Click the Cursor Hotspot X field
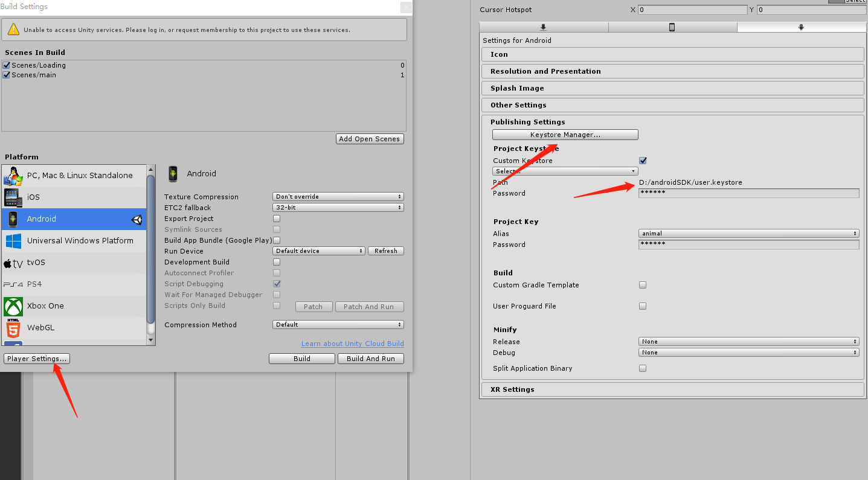 pyautogui.click(x=692, y=10)
